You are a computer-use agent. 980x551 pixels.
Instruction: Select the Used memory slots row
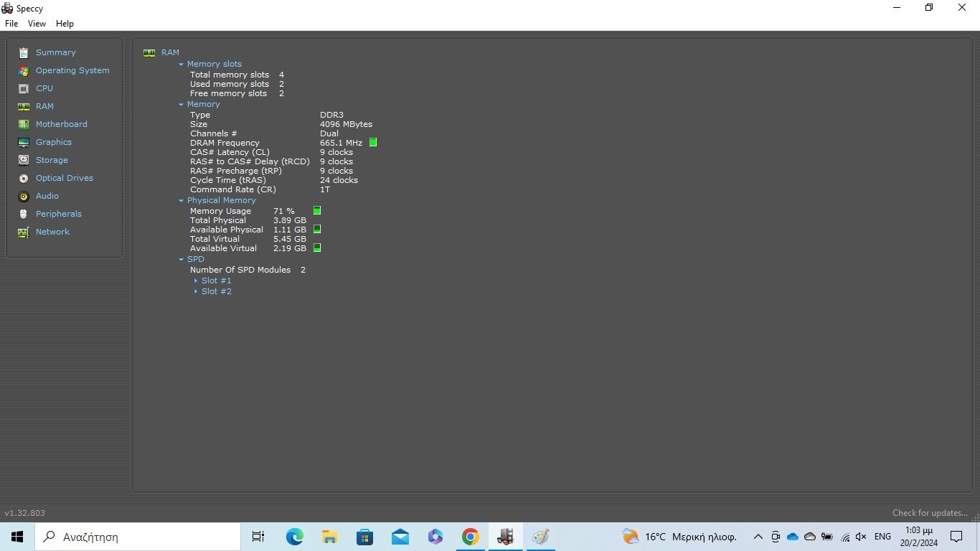click(x=237, y=84)
